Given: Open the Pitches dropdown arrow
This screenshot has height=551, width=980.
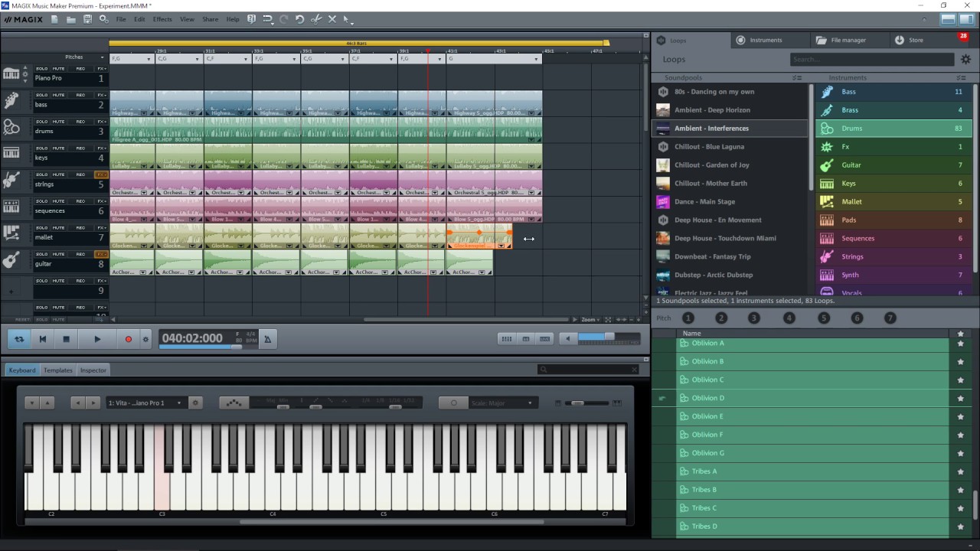Looking at the screenshot, I should point(102,57).
